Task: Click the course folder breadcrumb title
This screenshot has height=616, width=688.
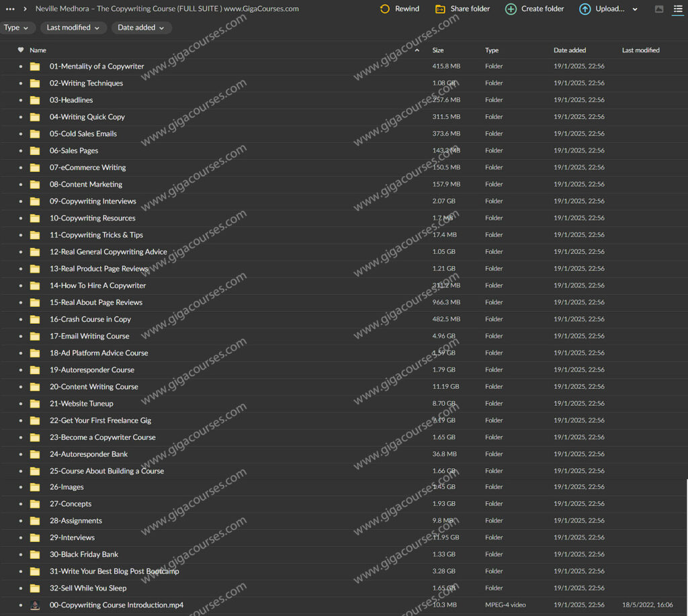Action: (167, 9)
